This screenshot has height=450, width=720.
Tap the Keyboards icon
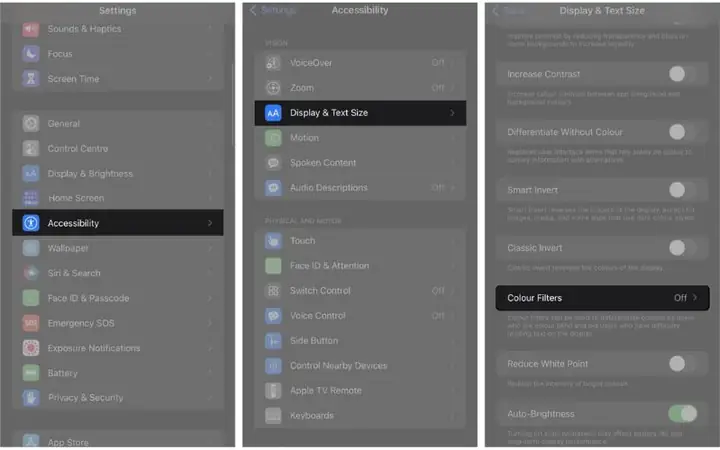[x=273, y=416]
